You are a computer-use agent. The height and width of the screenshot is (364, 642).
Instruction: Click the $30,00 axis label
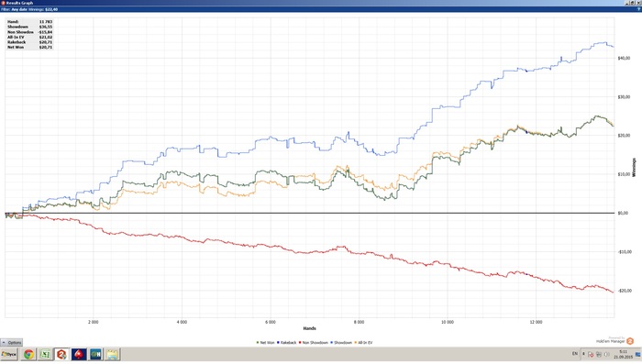pyautogui.click(x=624, y=97)
